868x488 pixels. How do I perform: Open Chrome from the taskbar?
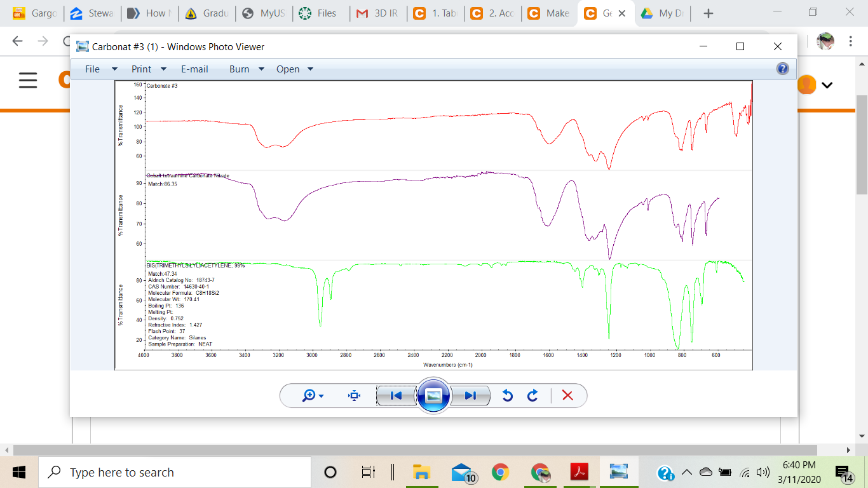[x=501, y=472]
